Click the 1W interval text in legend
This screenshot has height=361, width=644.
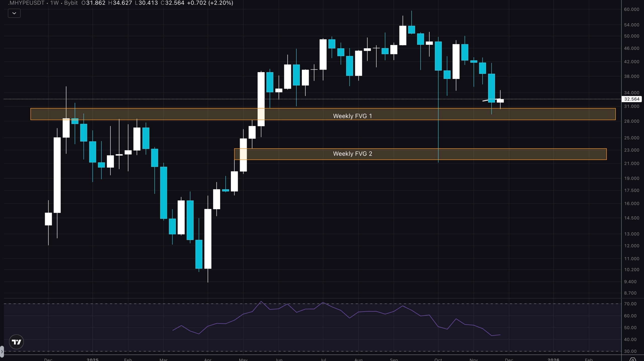(x=54, y=3)
